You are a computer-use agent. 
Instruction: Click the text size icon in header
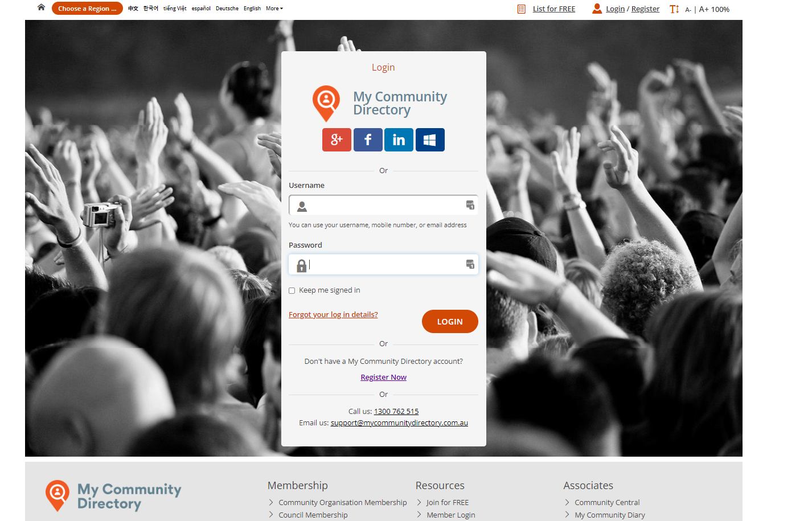click(674, 9)
